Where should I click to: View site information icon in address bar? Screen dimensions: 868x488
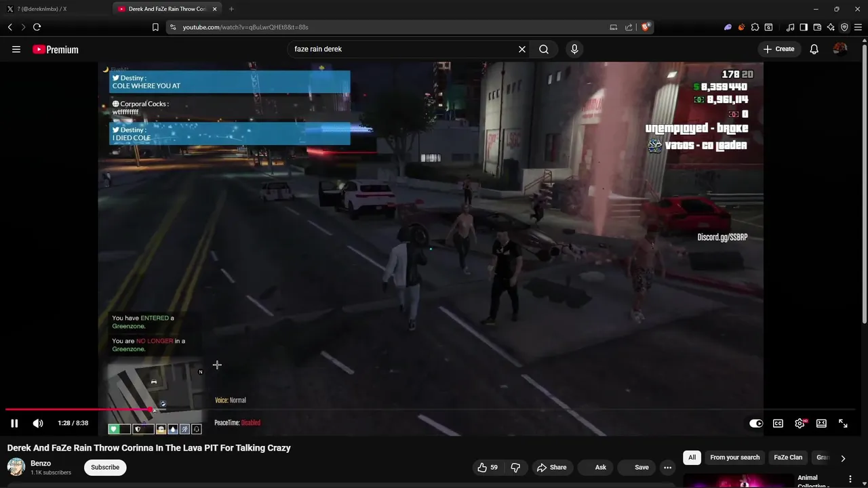click(173, 27)
